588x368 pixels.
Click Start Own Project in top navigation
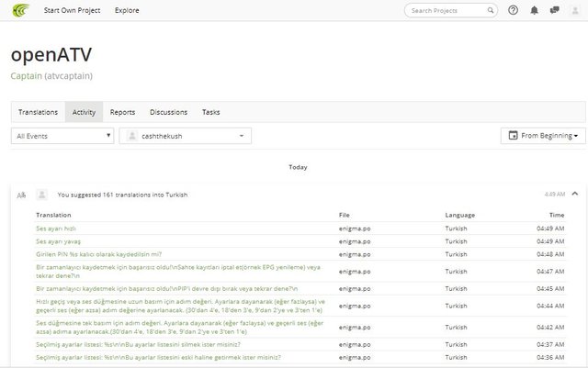(72, 10)
